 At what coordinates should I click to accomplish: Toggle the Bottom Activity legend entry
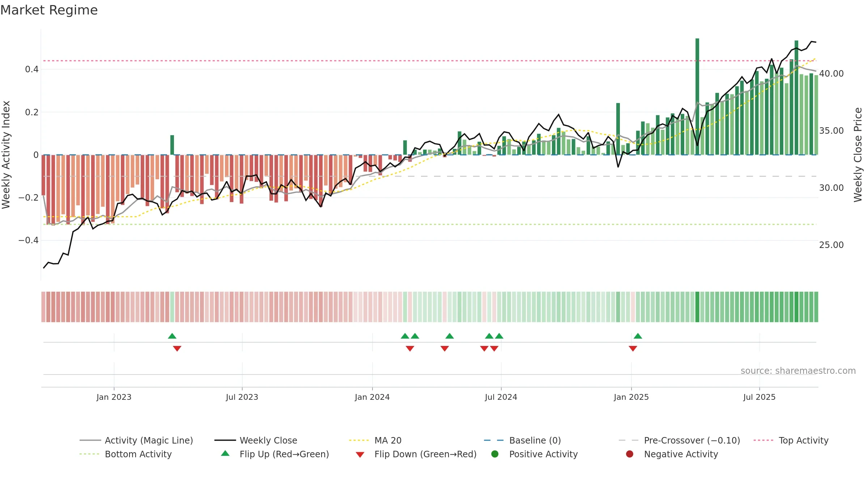pyautogui.click(x=125, y=454)
